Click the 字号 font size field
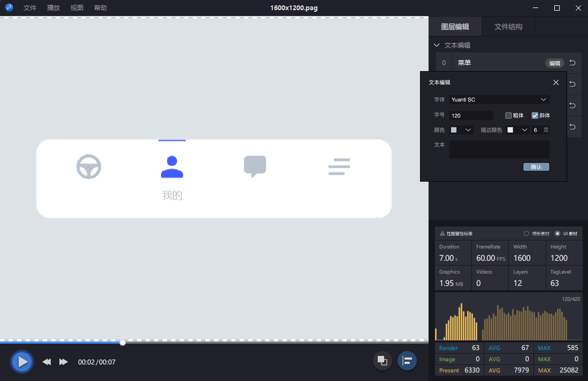 coord(471,115)
